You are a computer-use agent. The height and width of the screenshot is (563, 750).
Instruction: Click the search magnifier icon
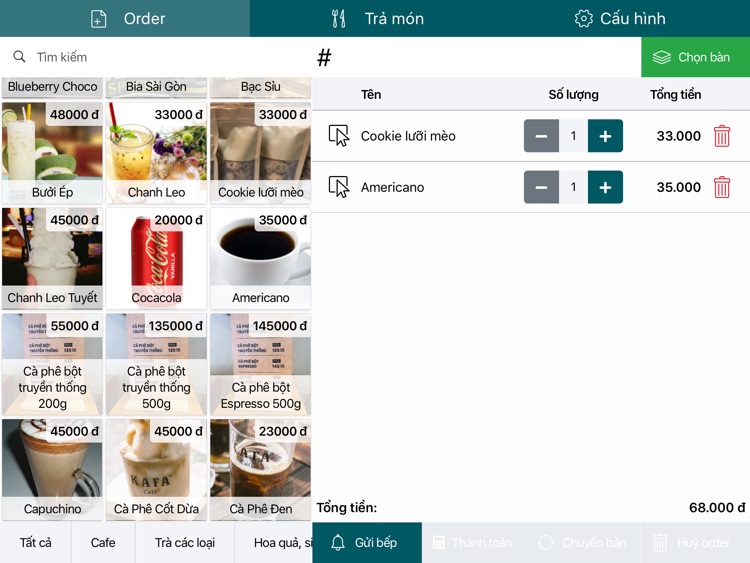(x=19, y=56)
